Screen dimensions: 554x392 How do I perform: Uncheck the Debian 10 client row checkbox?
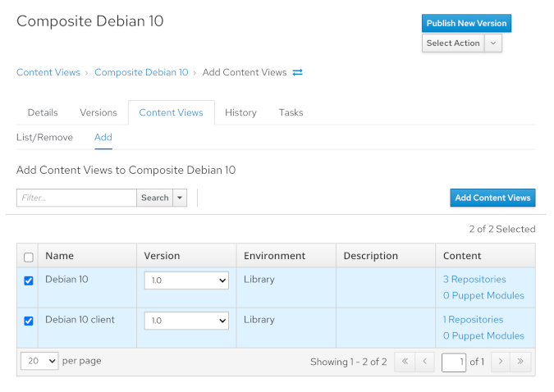pyautogui.click(x=29, y=321)
